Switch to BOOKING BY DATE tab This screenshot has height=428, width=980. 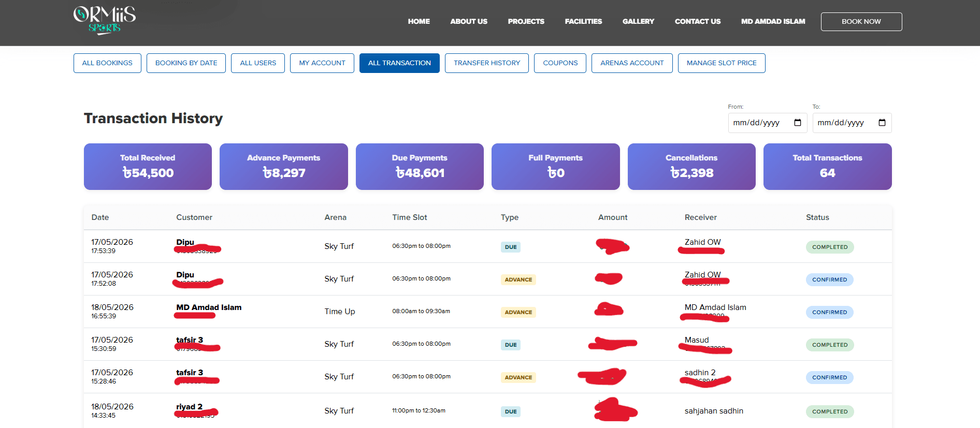(x=186, y=63)
